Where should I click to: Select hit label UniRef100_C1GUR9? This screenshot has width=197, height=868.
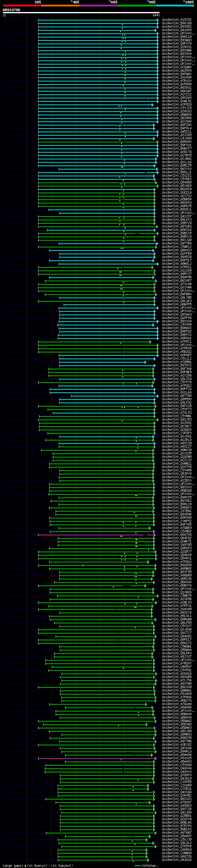click(177, 785)
